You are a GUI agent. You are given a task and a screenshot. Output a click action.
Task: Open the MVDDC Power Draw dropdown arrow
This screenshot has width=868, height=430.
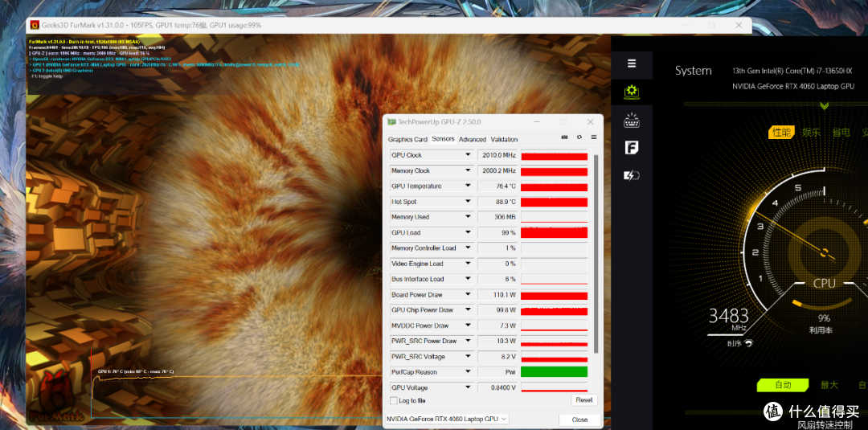[468, 326]
